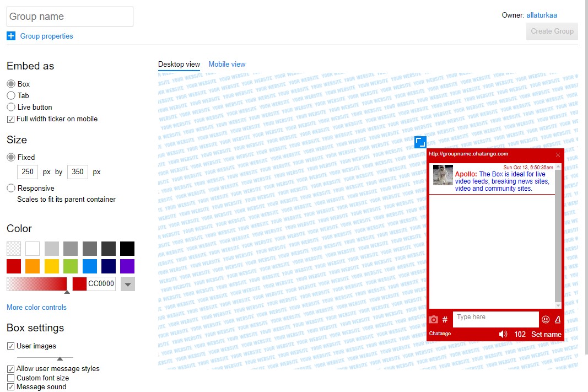Mute the chat sound speaker icon

click(503, 334)
